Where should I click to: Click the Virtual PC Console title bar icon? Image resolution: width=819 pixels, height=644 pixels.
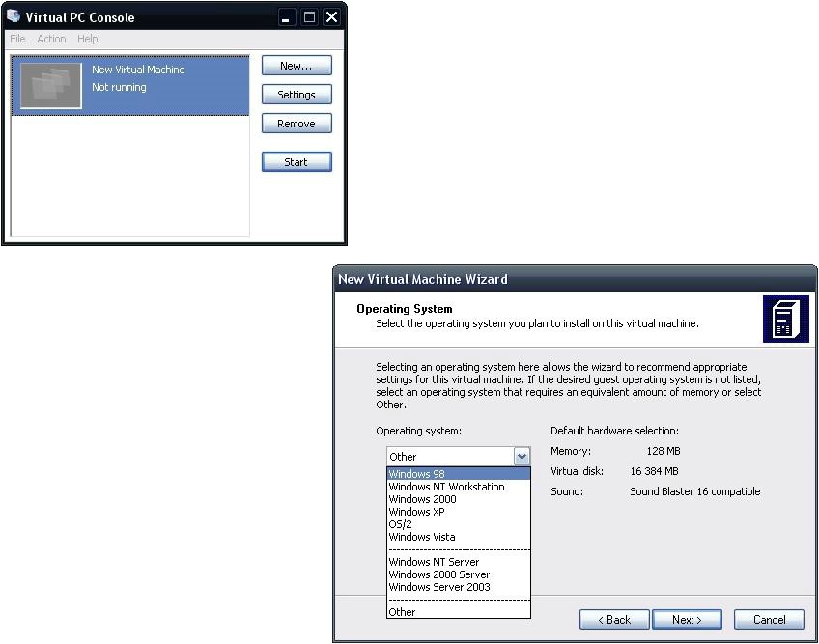click(14, 16)
